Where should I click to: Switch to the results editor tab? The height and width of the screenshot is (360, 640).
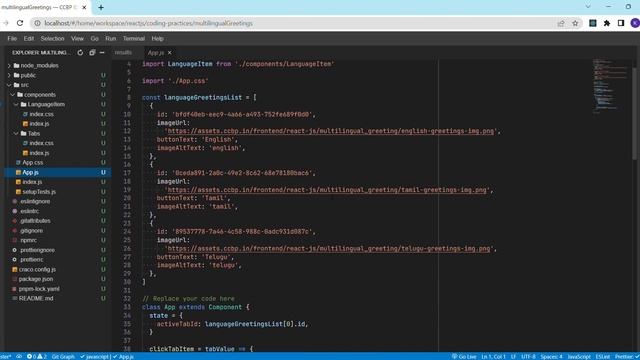(123, 53)
